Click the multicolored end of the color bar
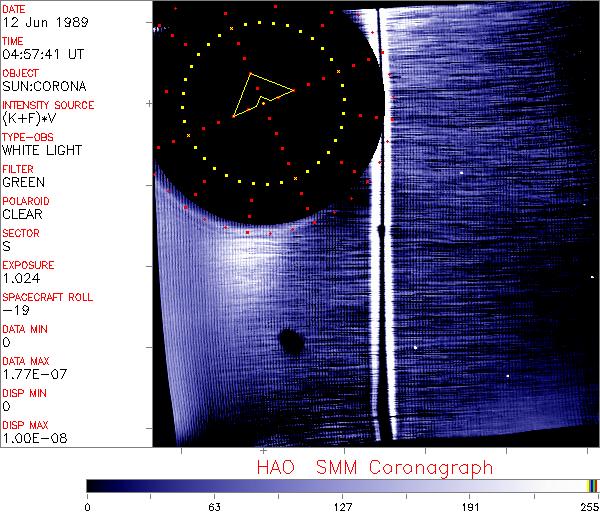This screenshot has width=600, height=512. pos(592,485)
